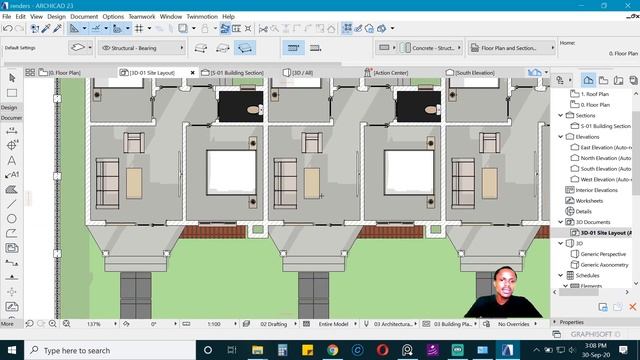Choose polygonal slab geometry method
The image size is (640, 360).
(x=200, y=48)
